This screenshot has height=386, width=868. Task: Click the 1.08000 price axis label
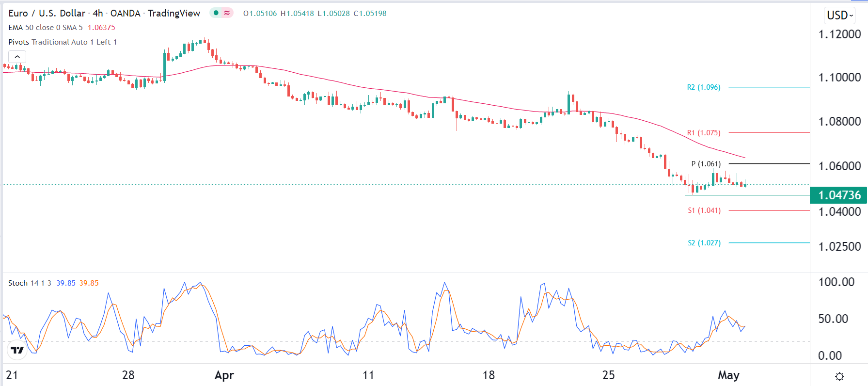[x=839, y=122]
